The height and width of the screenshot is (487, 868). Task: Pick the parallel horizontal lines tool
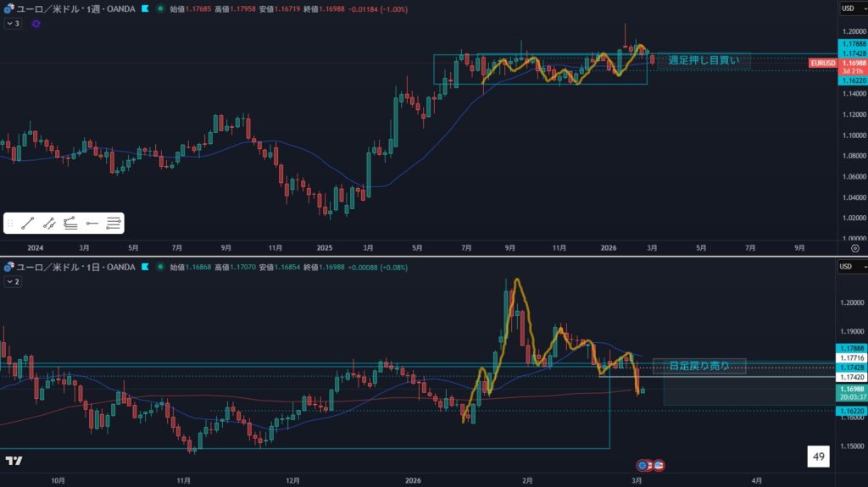coord(114,224)
